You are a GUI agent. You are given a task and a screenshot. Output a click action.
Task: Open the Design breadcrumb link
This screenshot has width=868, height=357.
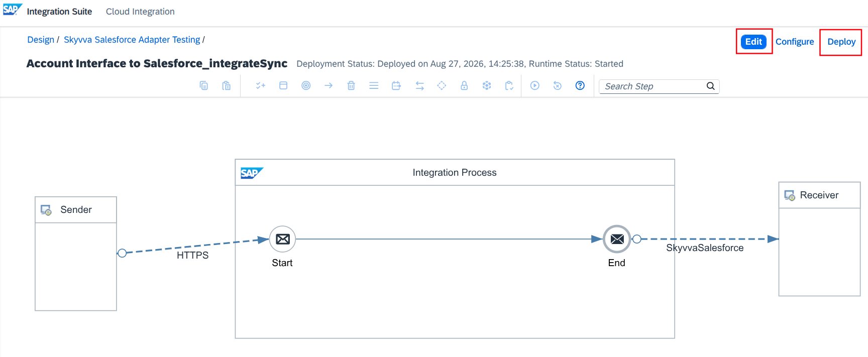pyautogui.click(x=41, y=40)
